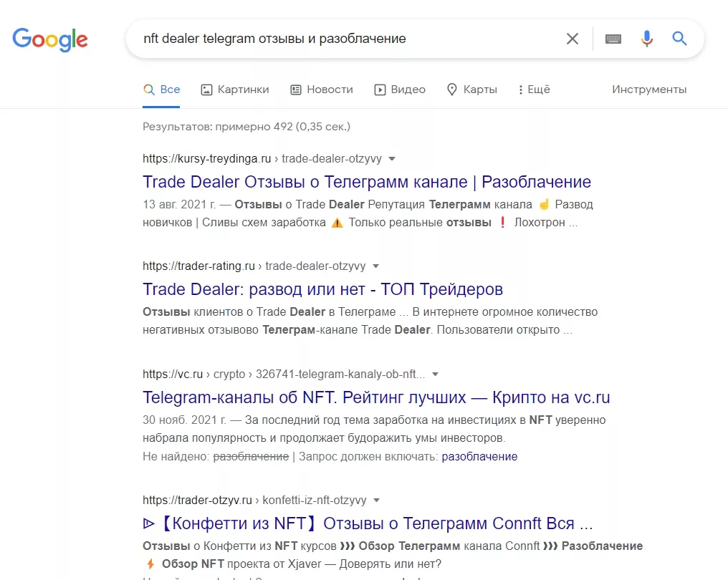Go to the Видео tab

(x=400, y=90)
